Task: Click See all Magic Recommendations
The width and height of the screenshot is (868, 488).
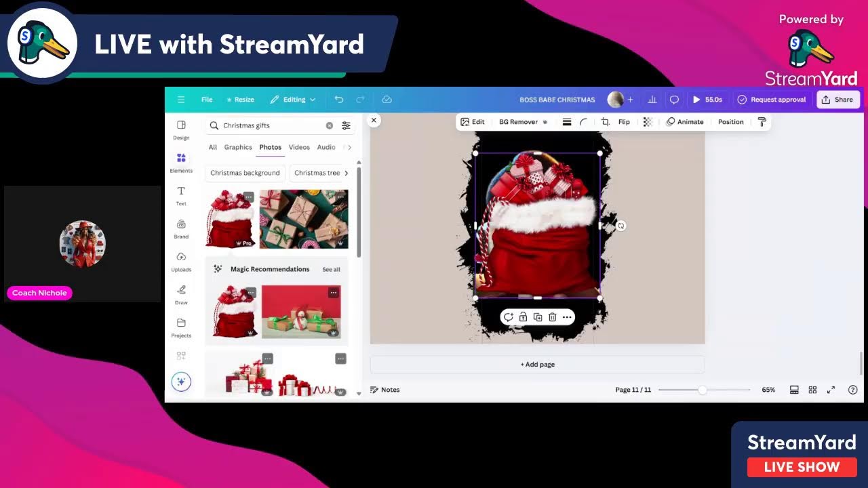Action: (331, 269)
